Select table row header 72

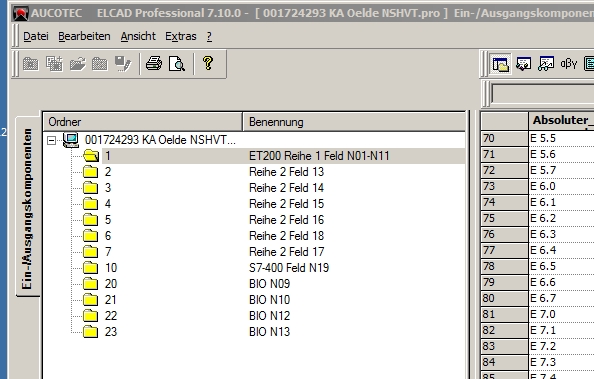[x=504, y=170]
